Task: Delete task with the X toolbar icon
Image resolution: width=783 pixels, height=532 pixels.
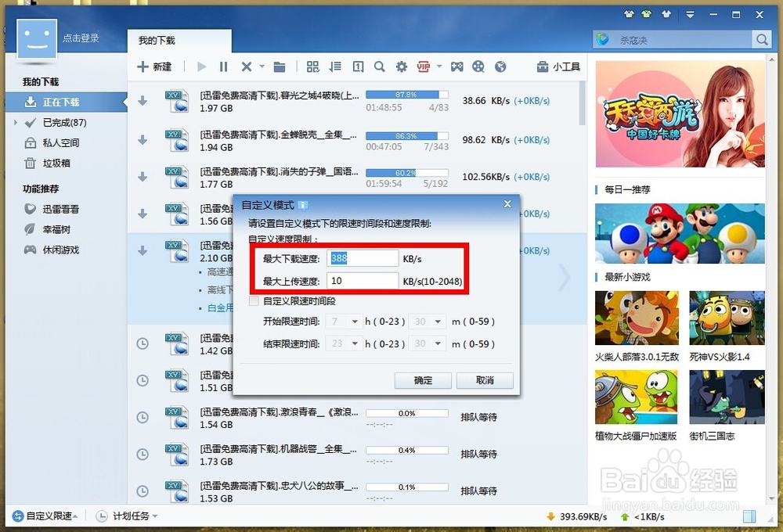Action: tap(246, 66)
